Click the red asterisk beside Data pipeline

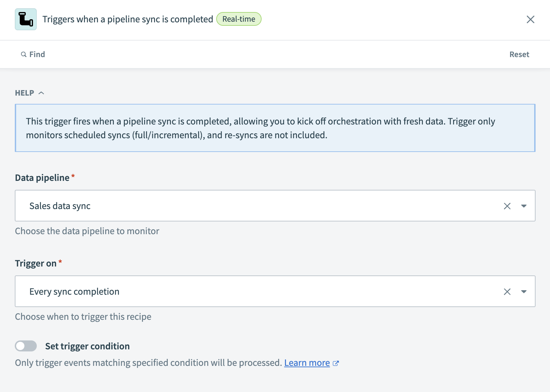[73, 175]
